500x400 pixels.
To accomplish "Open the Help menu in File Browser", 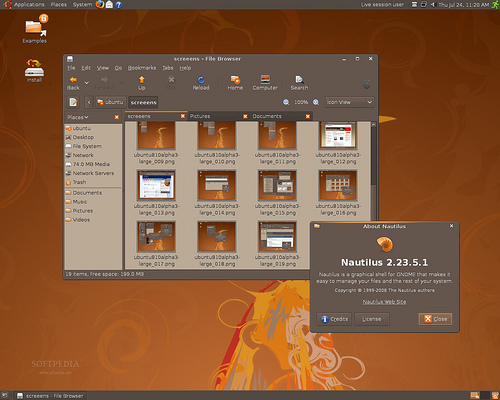I will coord(185,68).
